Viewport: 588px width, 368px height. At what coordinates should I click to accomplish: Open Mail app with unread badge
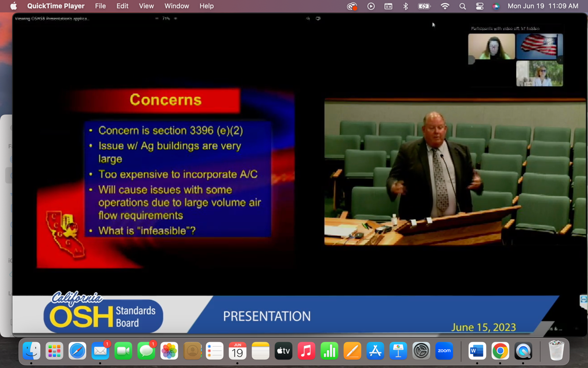pyautogui.click(x=100, y=351)
